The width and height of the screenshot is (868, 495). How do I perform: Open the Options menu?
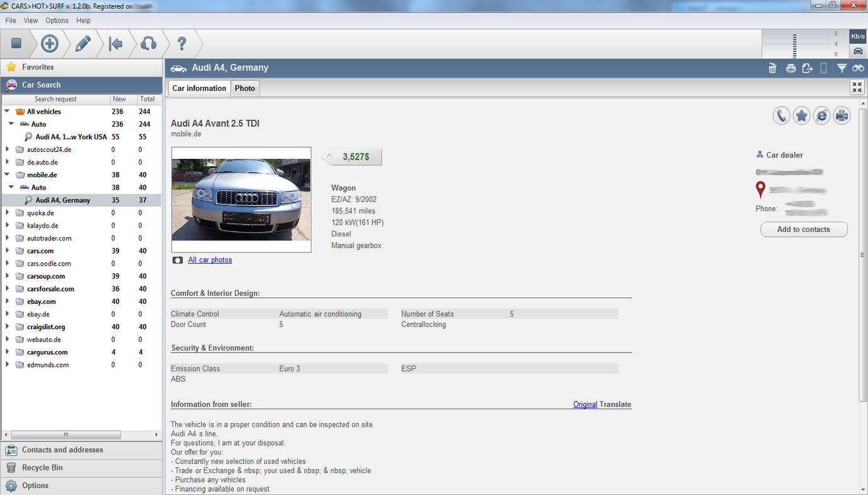(x=57, y=21)
